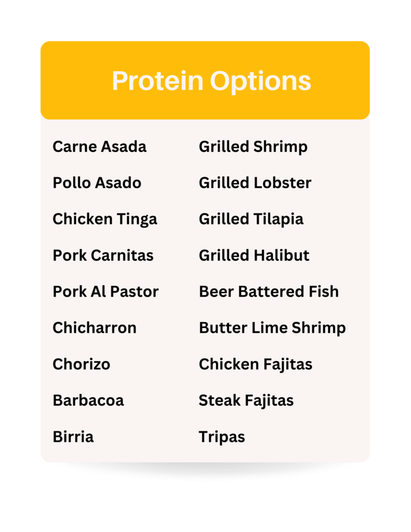Click Steak Fajitas option

coord(246,401)
